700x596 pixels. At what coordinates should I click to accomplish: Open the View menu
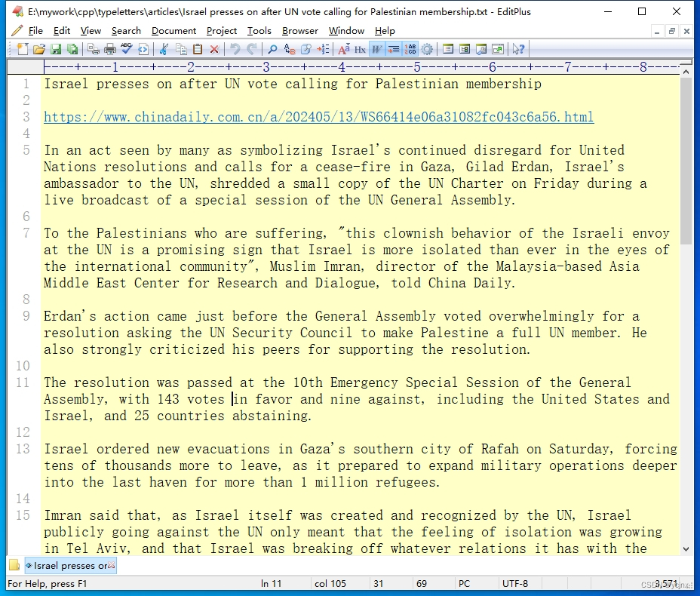pyautogui.click(x=91, y=31)
